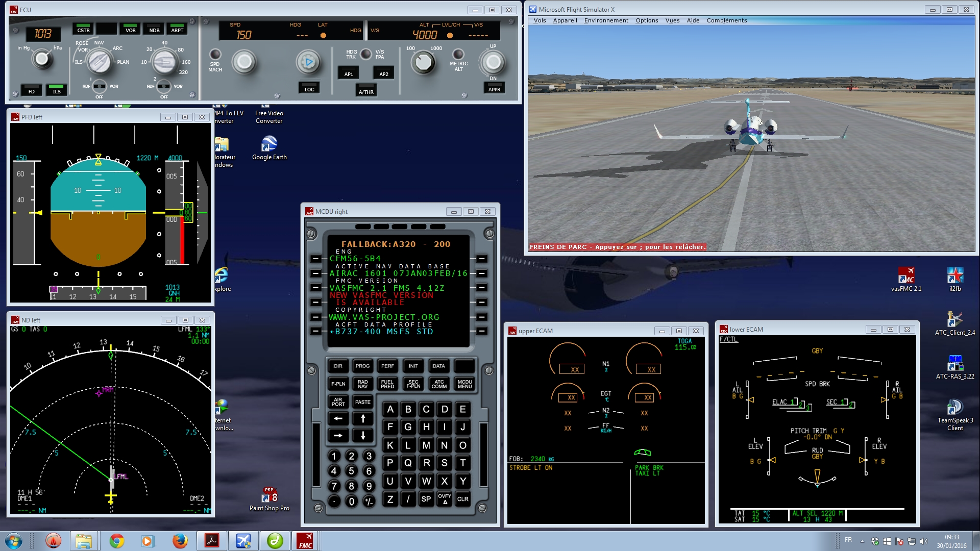Open the Environnement menu
Image resolution: width=980 pixels, height=551 pixels.
tap(606, 20)
